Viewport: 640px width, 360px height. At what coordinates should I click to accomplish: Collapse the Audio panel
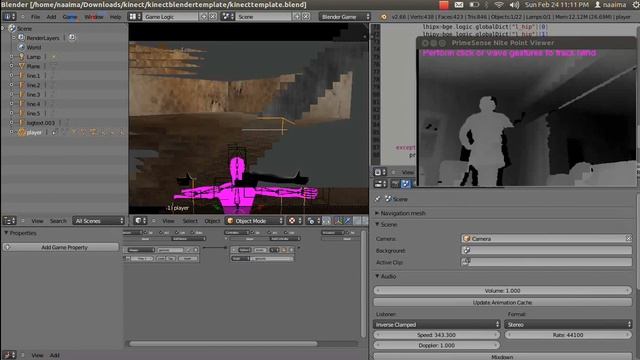(x=377, y=276)
